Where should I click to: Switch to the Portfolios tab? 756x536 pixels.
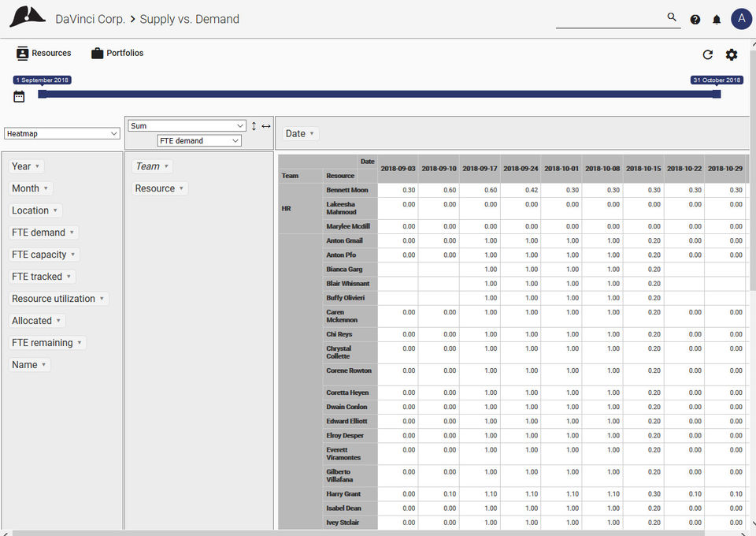pos(117,53)
